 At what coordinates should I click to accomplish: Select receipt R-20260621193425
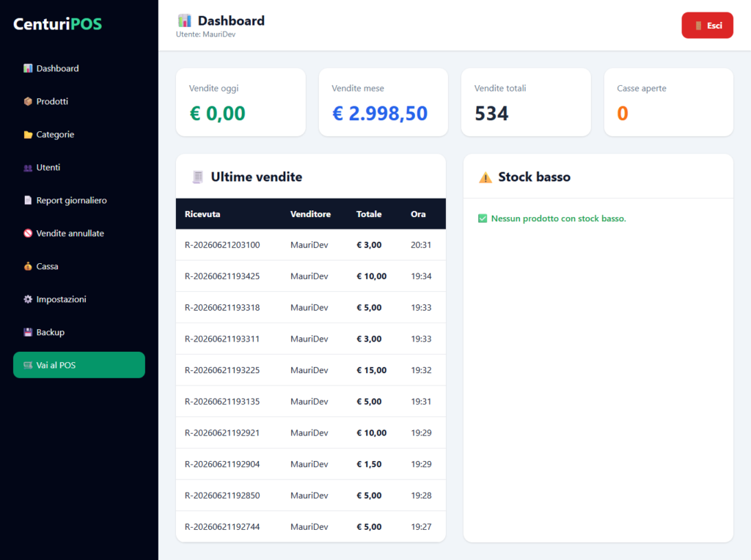pos(222,276)
